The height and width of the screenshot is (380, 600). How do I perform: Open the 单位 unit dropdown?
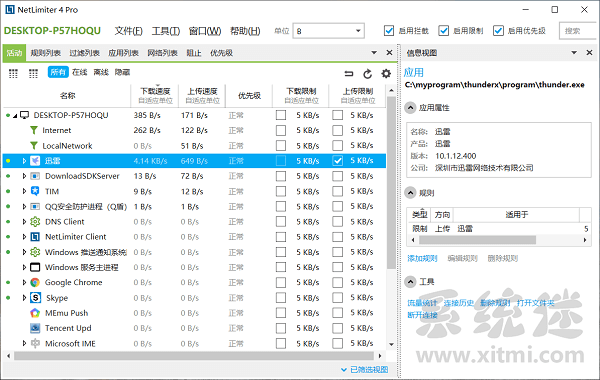click(328, 31)
